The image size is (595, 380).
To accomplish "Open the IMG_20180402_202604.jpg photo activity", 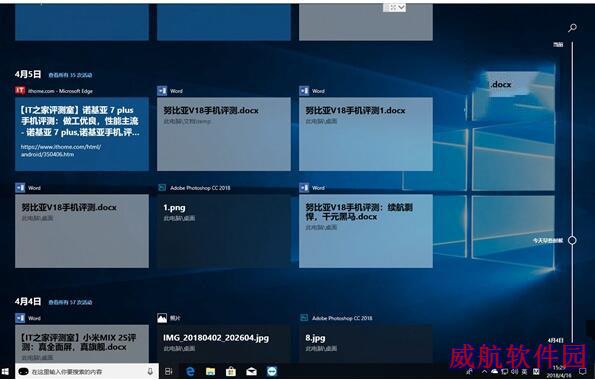I will [224, 344].
